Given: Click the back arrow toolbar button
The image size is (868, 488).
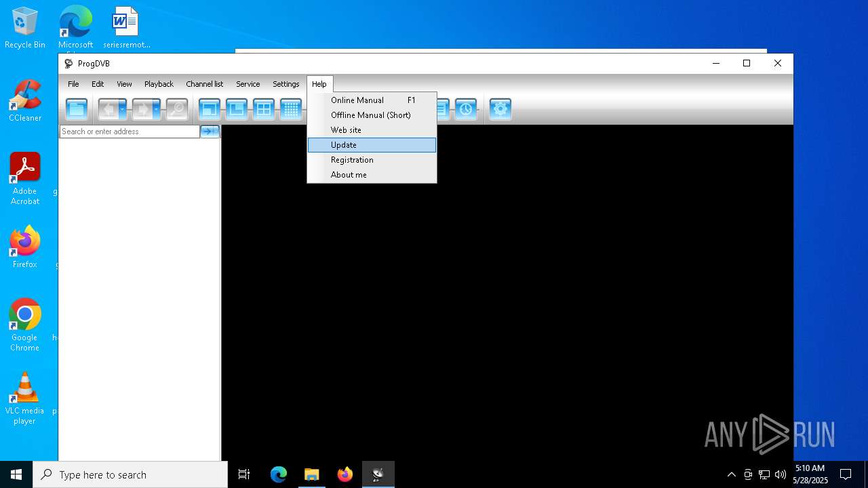Looking at the screenshot, I should [108, 109].
